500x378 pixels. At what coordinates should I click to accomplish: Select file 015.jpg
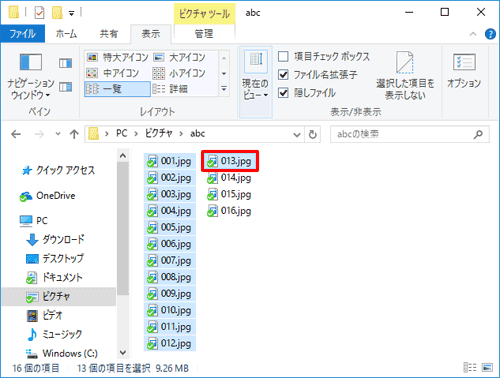229,194
